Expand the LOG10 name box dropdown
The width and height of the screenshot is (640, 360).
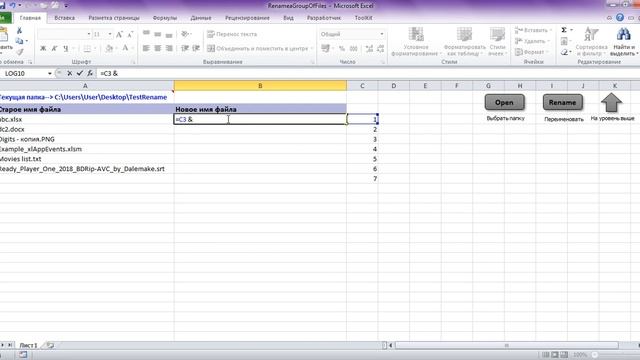[x=50, y=73]
